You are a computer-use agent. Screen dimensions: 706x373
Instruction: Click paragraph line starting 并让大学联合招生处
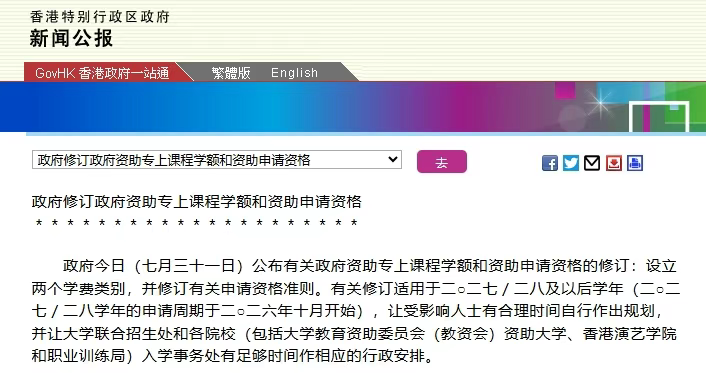[x=354, y=333]
